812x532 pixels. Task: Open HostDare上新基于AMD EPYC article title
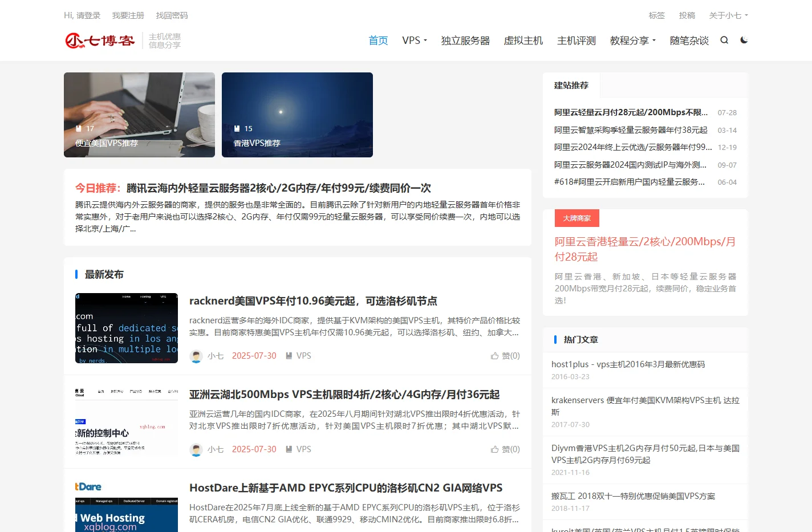346,488
